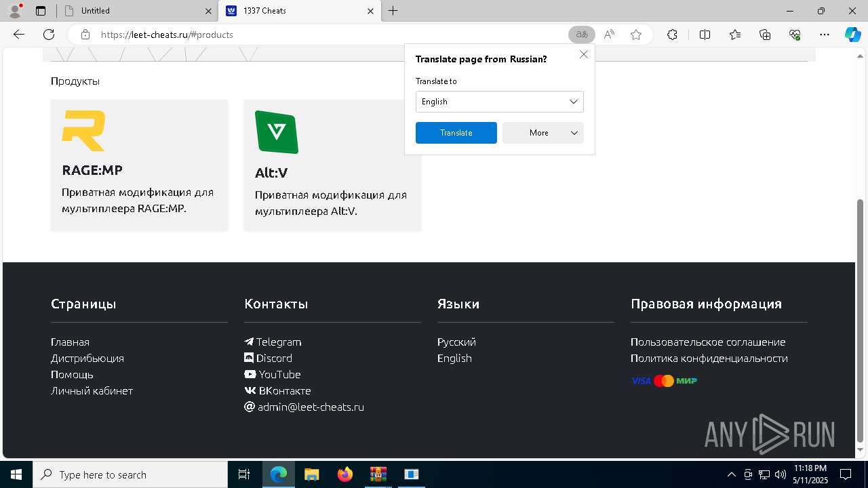
Task: Open the Windows Start menu
Action: tap(16, 474)
